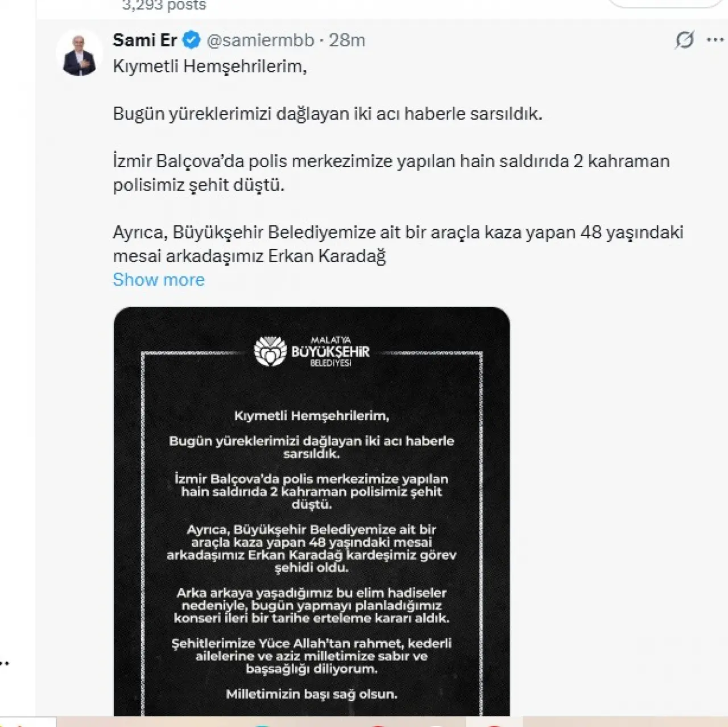Click the concert postponement paragraph in image
The height and width of the screenshot is (727, 728).
tap(312, 605)
